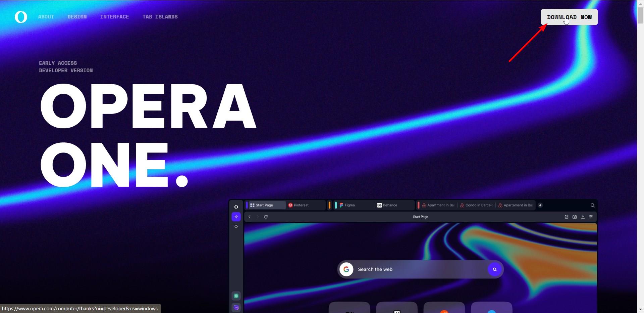Open the purple ChatSonic sidebar icon
This screenshot has width=644, height=313.
pos(236,307)
